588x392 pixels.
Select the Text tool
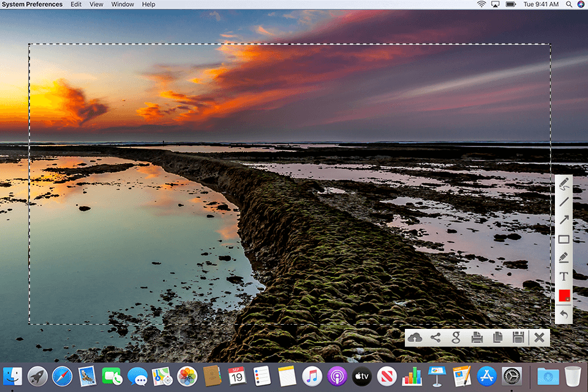(x=564, y=276)
